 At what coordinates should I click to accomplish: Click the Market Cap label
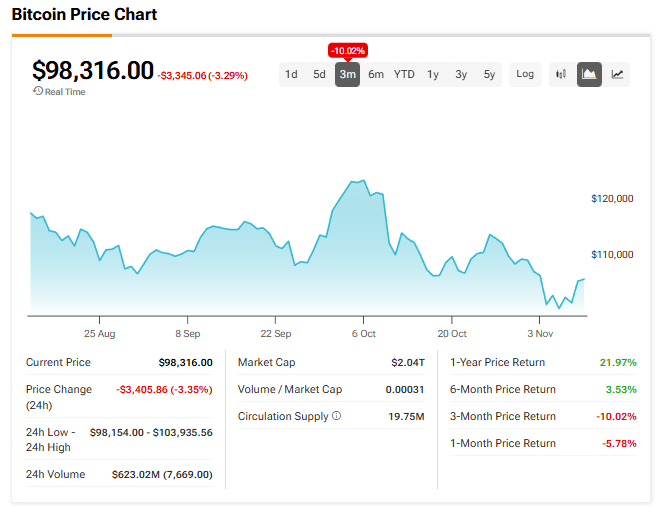(266, 362)
